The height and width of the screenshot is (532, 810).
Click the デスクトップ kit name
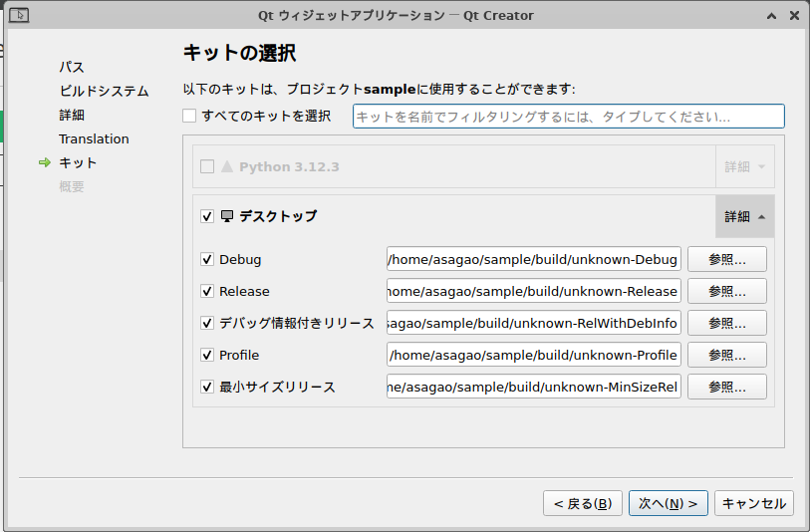[x=278, y=216]
